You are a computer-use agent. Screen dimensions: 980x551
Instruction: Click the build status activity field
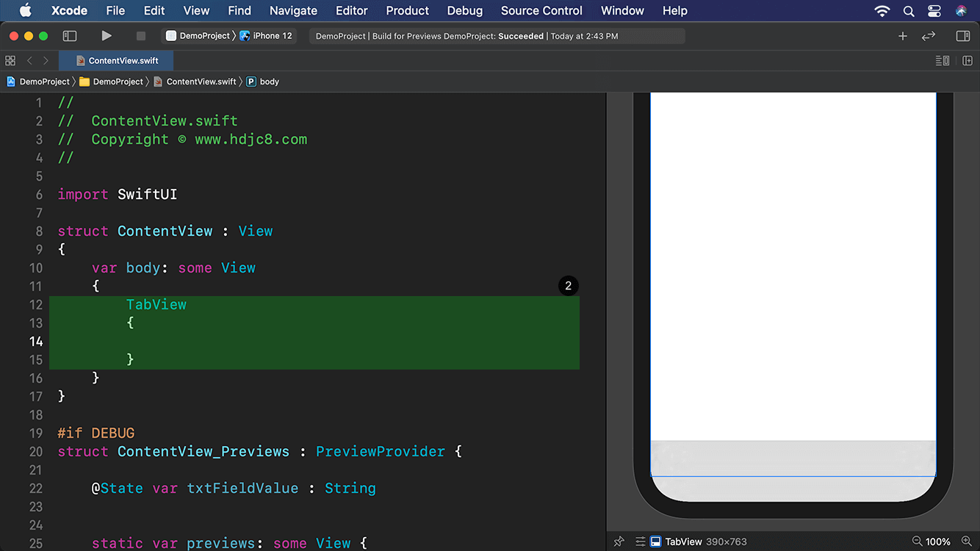tap(497, 35)
